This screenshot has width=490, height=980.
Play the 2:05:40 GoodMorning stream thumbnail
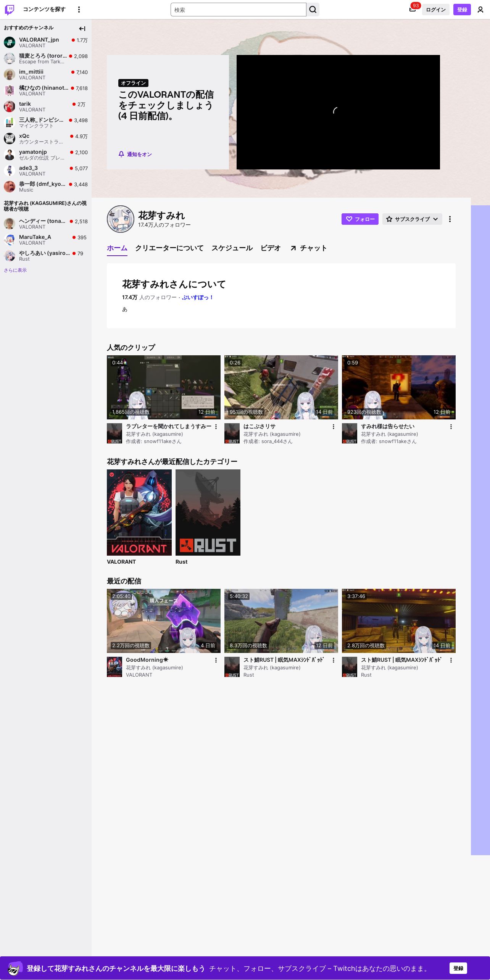tap(164, 621)
